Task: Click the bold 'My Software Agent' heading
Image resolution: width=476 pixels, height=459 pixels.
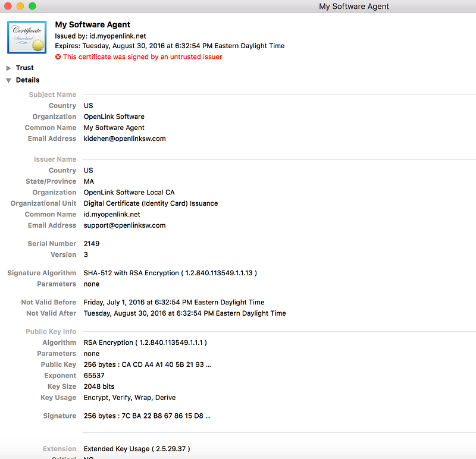Action: [93, 24]
